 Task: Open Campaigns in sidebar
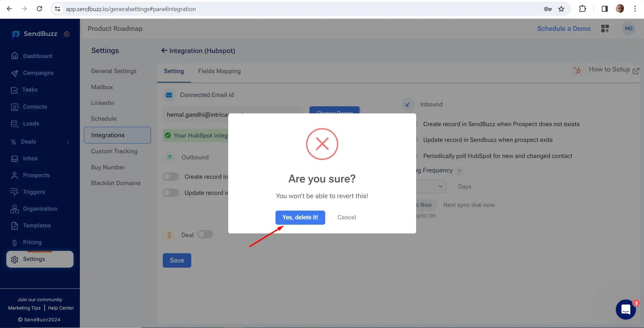38,73
